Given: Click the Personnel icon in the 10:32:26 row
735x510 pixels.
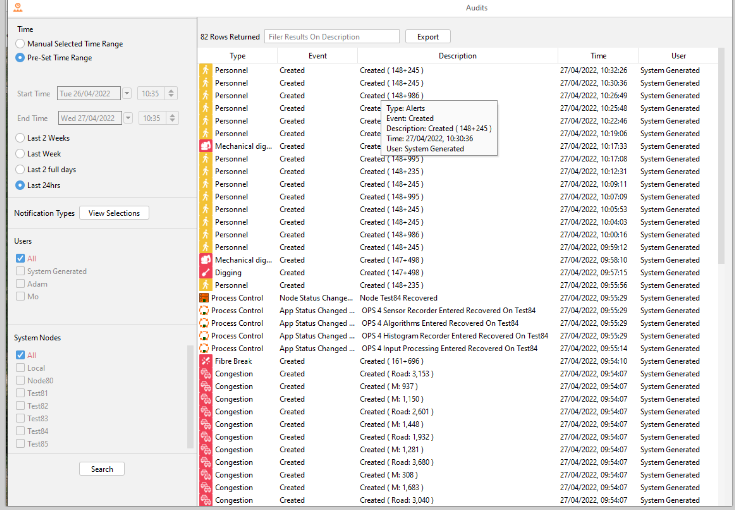Looking at the screenshot, I should pos(206,70).
